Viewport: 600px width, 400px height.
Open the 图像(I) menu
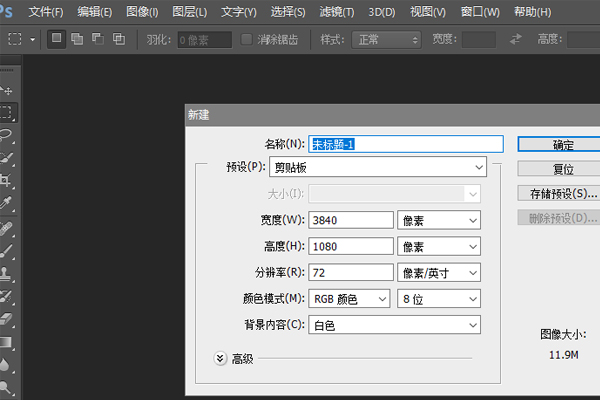coord(142,12)
